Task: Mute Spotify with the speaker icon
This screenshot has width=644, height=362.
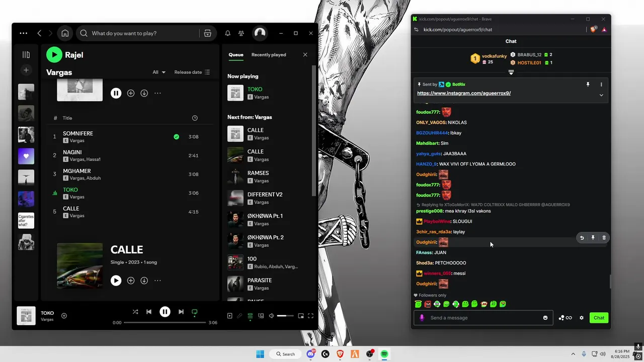Action: point(271,316)
